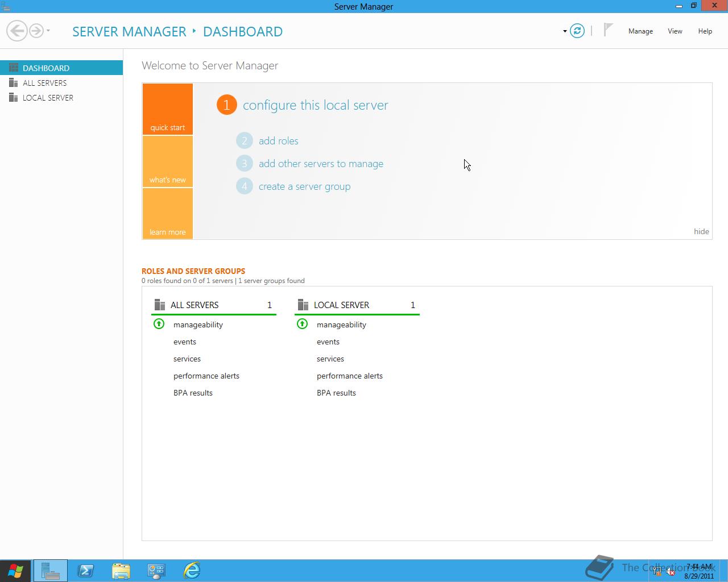Open events under Local Server
728x582 pixels.
pos(328,342)
